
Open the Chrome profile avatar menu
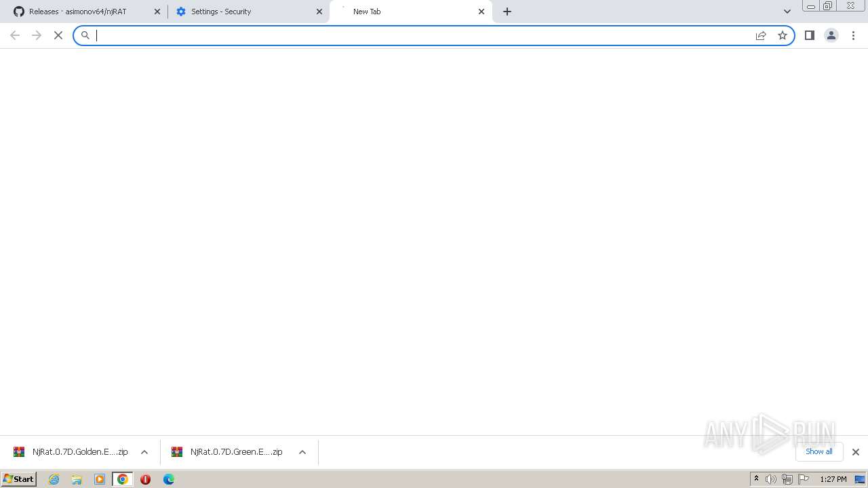tap(831, 35)
